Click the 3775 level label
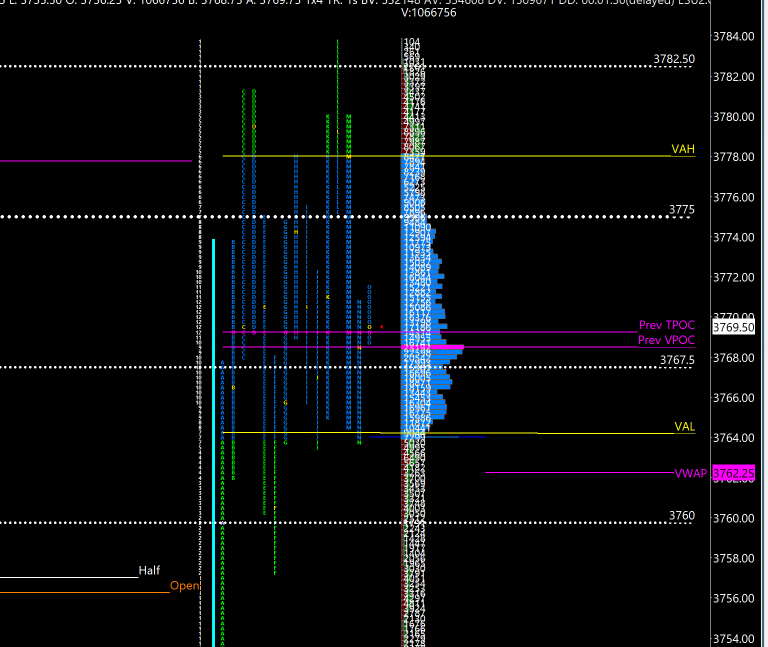768x647 pixels. pyautogui.click(x=682, y=210)
